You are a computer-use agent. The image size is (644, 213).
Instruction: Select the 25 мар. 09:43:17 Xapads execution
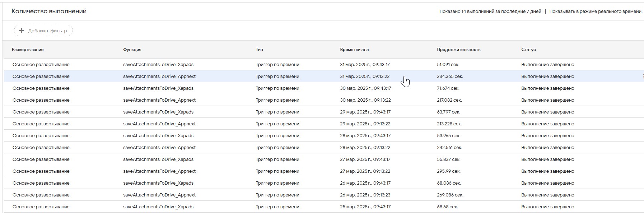point(324,207)
